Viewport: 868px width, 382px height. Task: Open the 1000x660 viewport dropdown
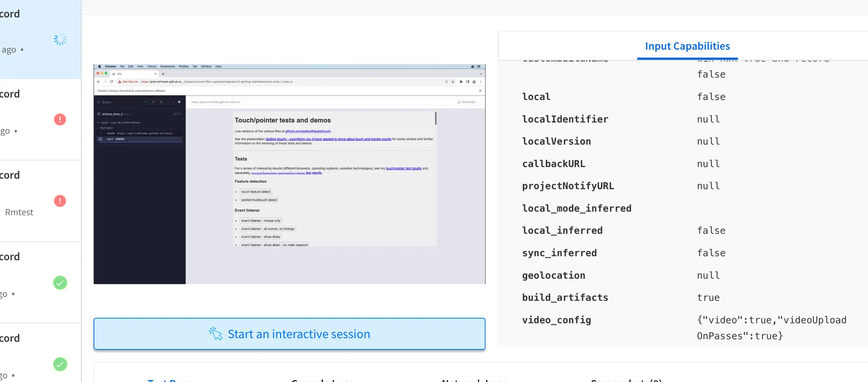click(x=468, y=102)
